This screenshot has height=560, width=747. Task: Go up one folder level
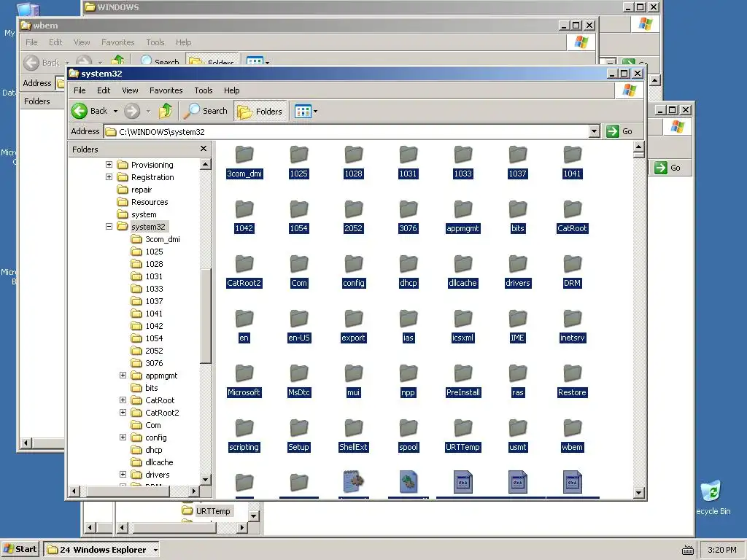166,111
